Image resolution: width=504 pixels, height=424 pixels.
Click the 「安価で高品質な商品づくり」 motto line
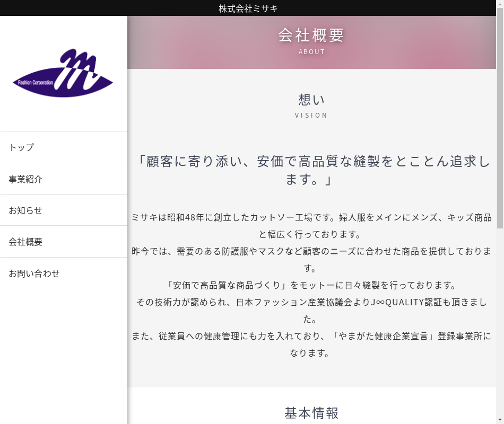[311, 285]
